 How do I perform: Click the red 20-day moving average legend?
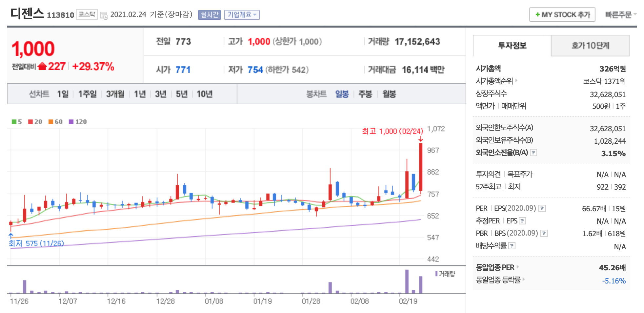pos(35,122)
